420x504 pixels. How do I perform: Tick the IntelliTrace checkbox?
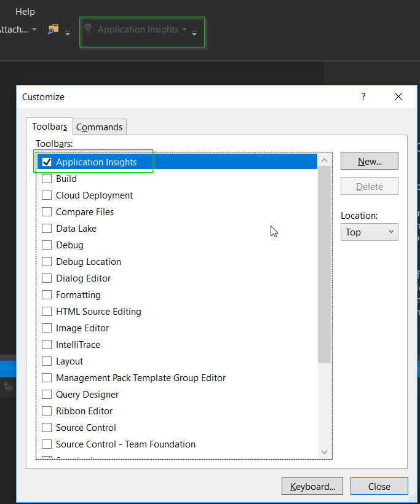click(x=47, y=345)
